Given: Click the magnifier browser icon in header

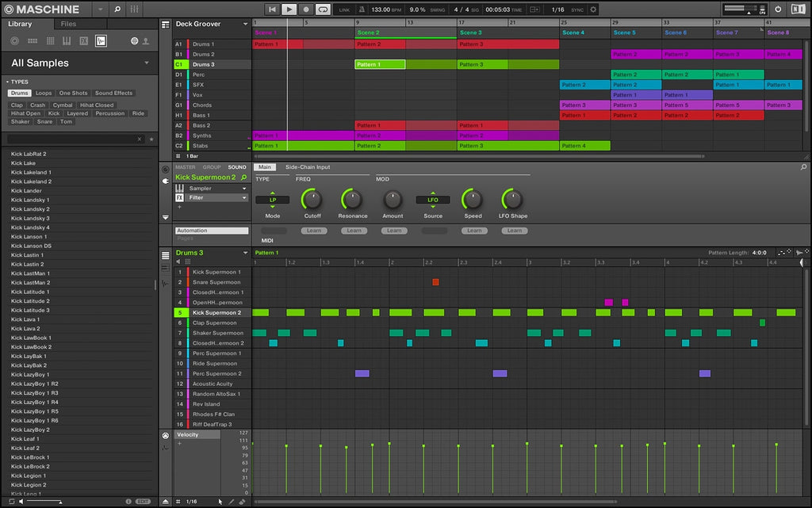Looking at the screenshot, I should (117, 10).
